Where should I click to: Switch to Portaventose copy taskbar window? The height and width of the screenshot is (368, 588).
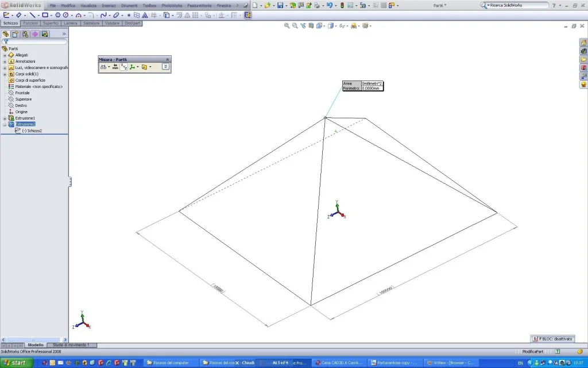395,363
